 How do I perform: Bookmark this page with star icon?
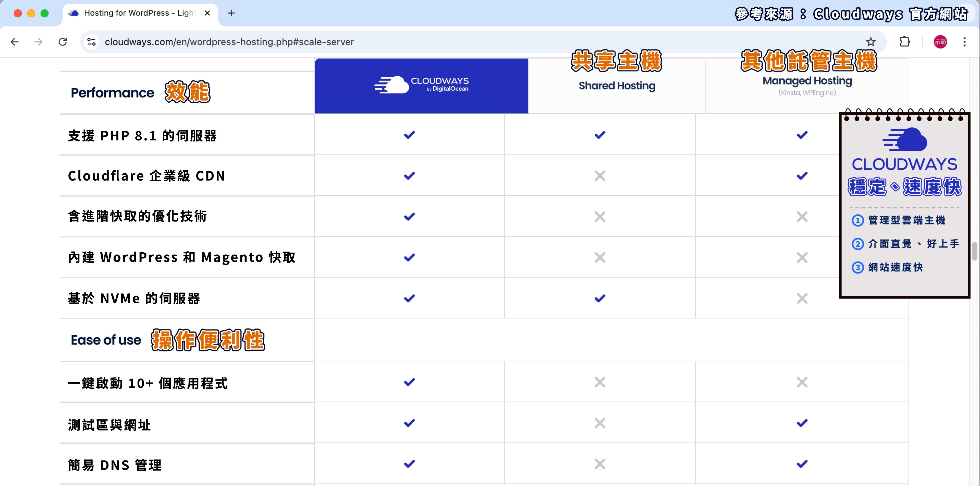coord(871,42)
